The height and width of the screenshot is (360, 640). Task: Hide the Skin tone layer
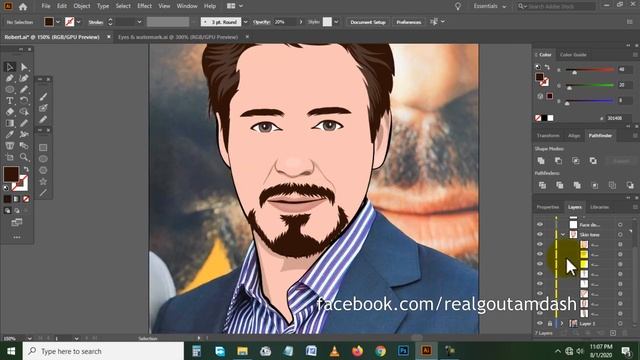[x=540, y=234]
